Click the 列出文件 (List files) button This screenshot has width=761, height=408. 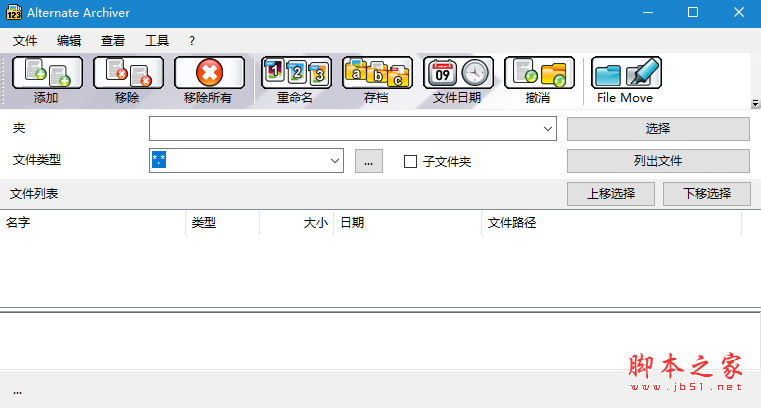(x=658, y=161)
